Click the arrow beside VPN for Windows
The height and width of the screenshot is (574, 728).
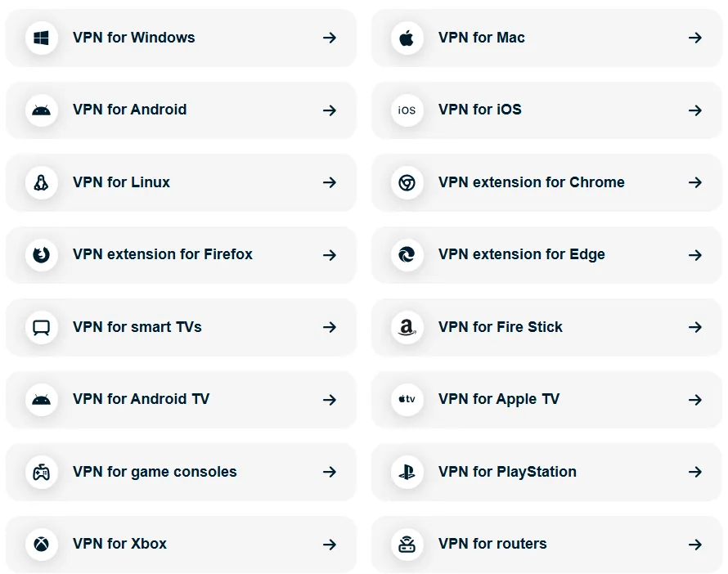(x=330, y=38)
